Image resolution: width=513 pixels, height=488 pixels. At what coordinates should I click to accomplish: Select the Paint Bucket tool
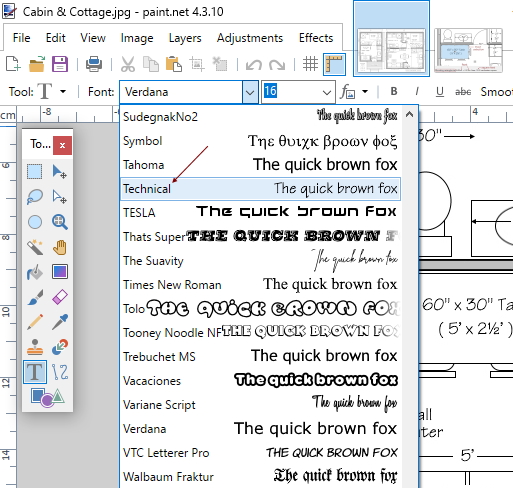click(x=35, y=272)
